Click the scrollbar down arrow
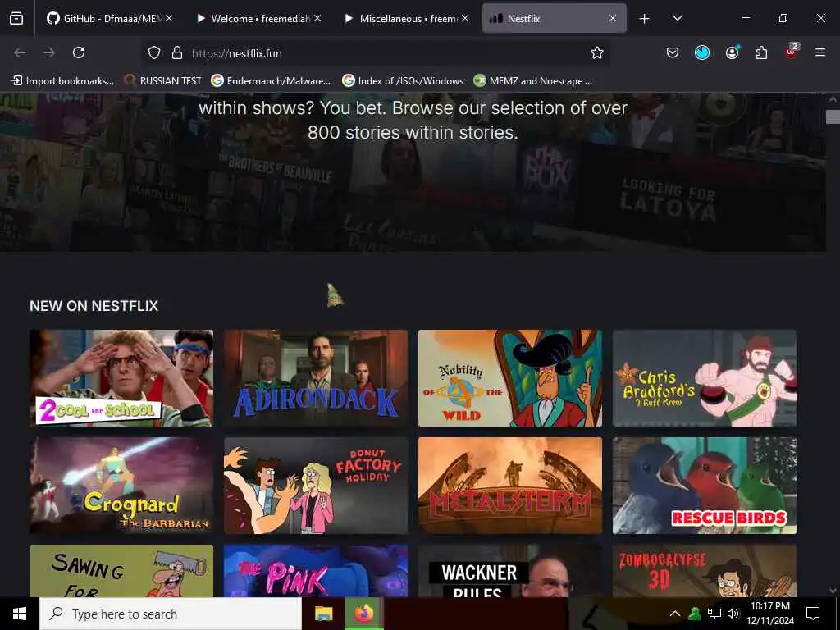 pos(833,590)
